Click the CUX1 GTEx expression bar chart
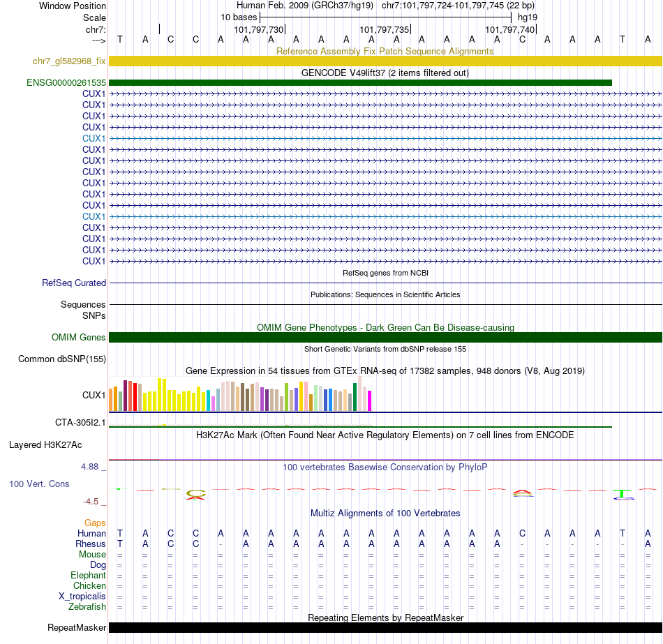The width and height of the screenshot is (663, 644). (x=240, y=394)
